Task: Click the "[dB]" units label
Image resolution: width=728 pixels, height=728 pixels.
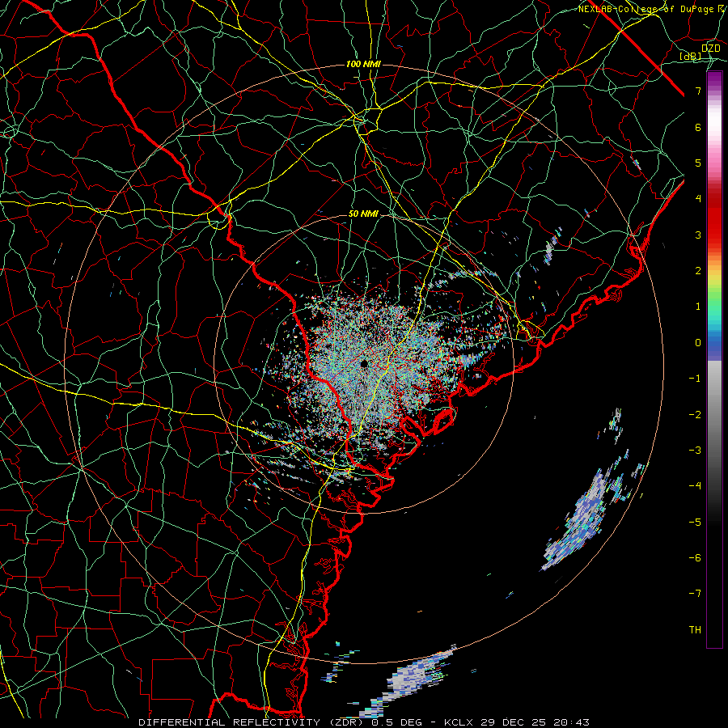Action: 691,56
